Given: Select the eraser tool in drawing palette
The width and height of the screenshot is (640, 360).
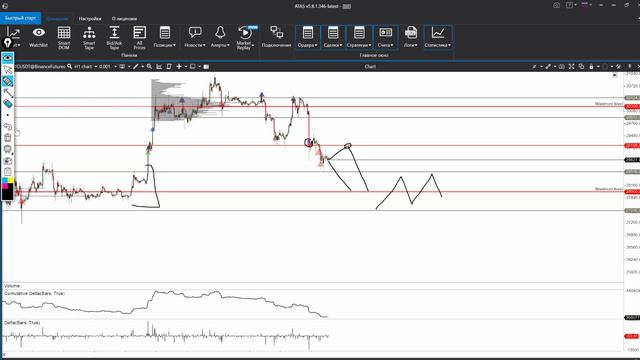Looking at the screenshot, I should pos(8,104).
